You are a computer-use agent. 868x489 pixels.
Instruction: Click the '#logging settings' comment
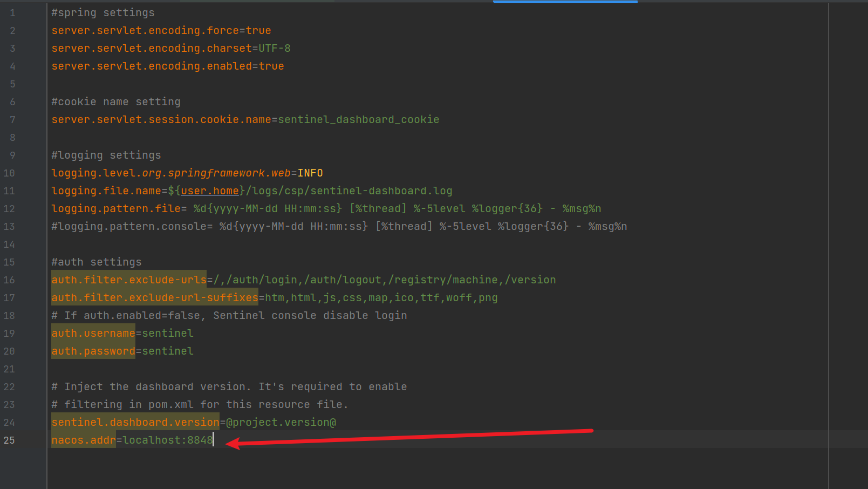click(106, 155)
